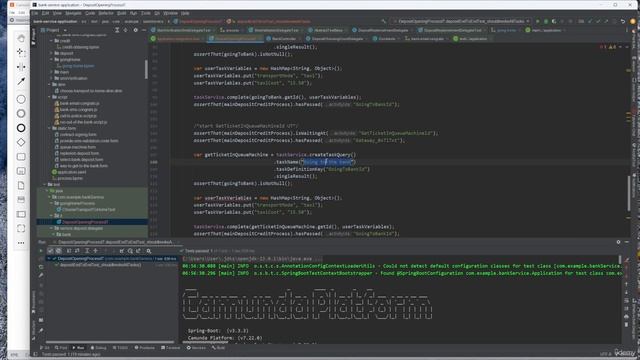640x360 pixels.
Task: Collapse the script folder arrow
Action: pos(49,97)
